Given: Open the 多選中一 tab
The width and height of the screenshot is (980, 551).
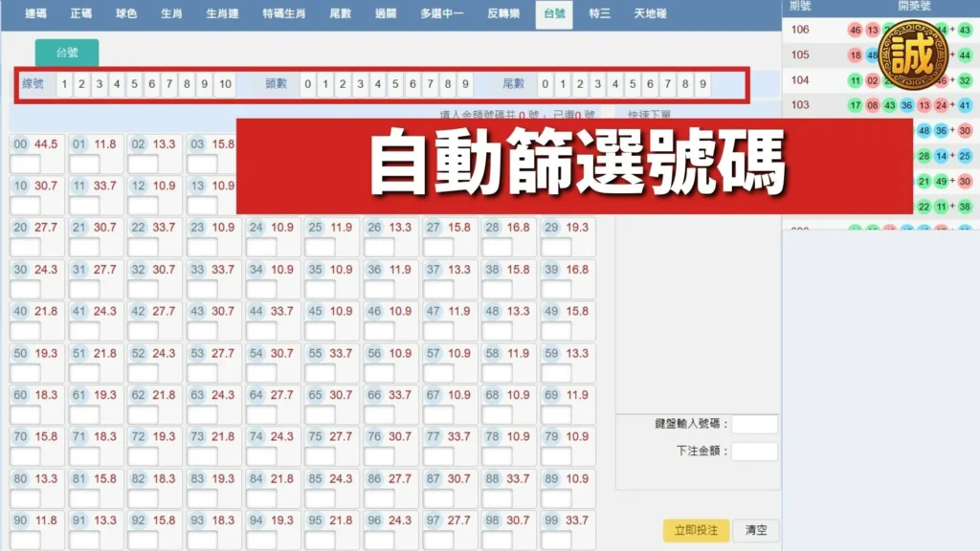Looking at the screenshot, I should [442, 13].
